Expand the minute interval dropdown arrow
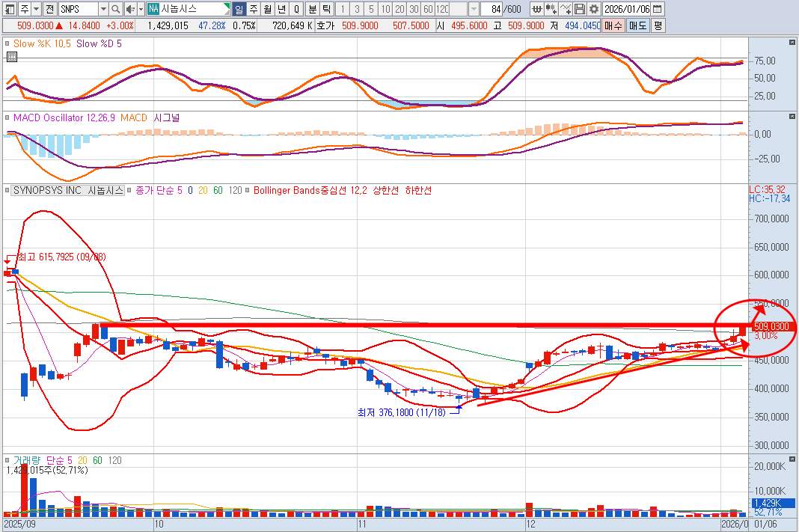 (474, 9)
